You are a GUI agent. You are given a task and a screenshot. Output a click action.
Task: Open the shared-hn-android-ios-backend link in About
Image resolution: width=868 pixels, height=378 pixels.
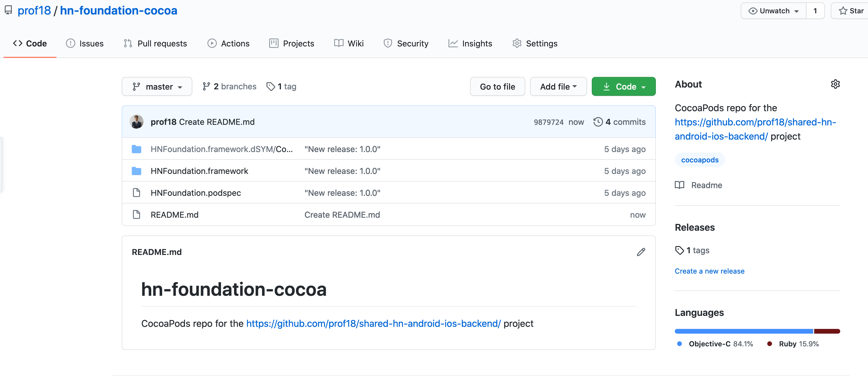(755, 129)
